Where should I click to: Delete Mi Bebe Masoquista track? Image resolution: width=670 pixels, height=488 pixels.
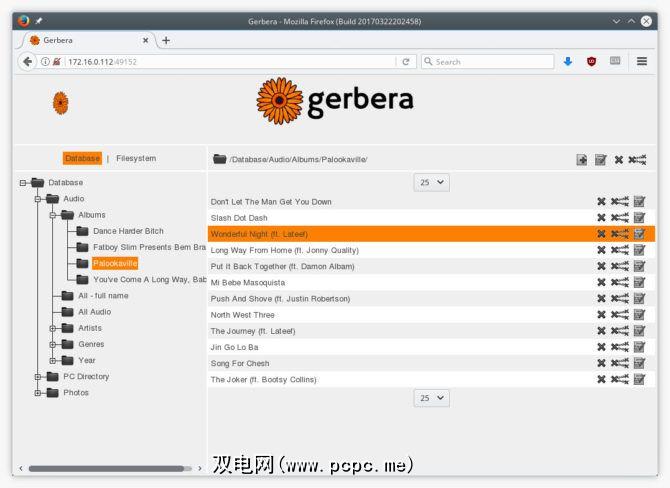click(x=601, y=282)
